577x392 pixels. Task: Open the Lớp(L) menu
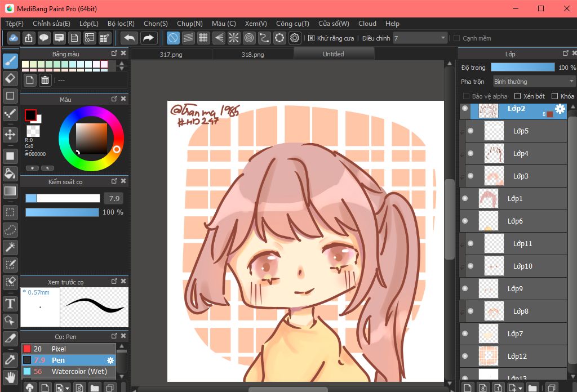pos(89,24)
